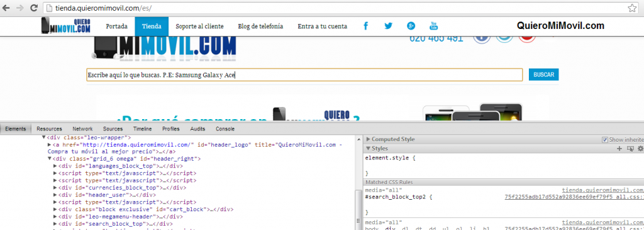Click the BUSCAR button
The image size is (644, 230).
(544, 75)
